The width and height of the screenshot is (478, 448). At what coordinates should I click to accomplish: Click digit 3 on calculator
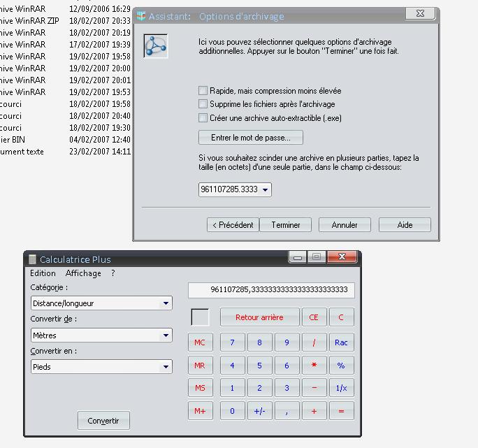[x=287, y=388]
